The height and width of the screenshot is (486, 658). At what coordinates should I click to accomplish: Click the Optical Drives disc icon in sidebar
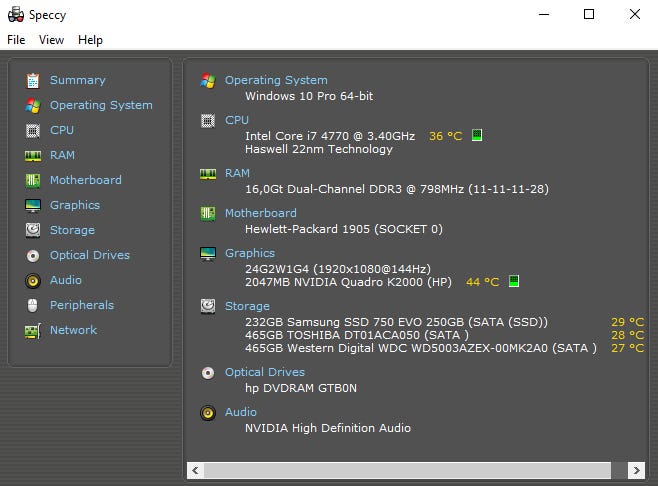(33, 256)
